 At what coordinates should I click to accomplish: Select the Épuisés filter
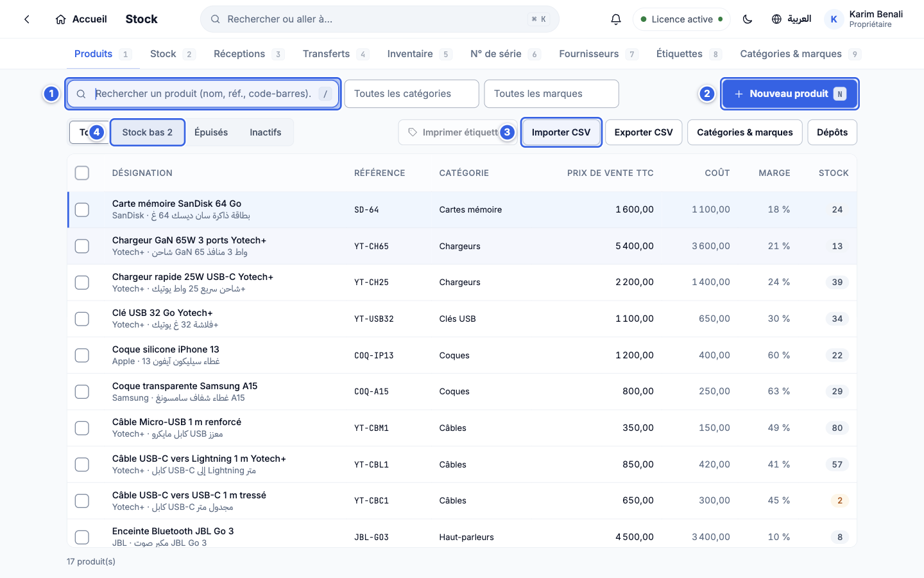(211, 132)
